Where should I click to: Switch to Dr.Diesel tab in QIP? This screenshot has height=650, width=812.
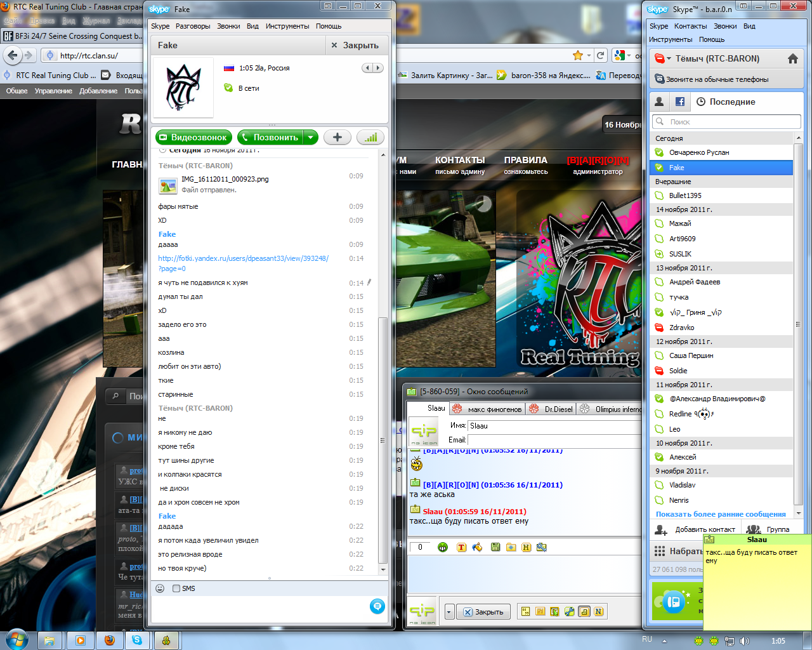point(551,409)
